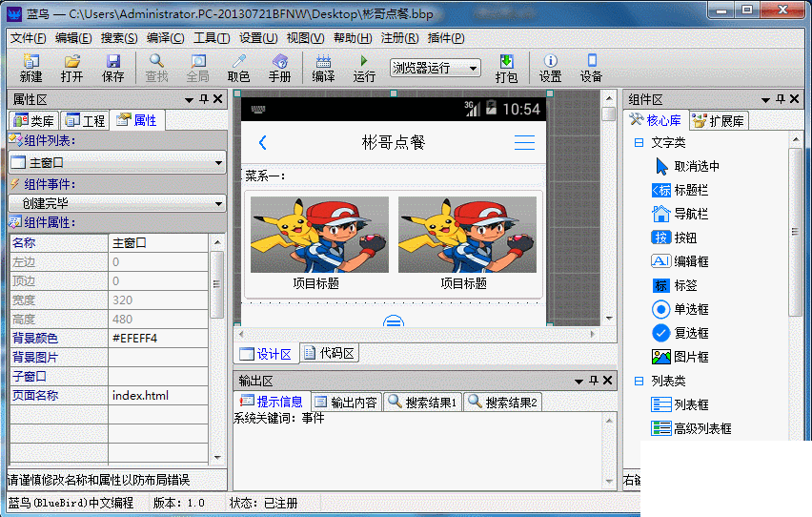Image resolution: width=812 pixels, height=517 pixels.
Task: Run the project with 运行 icon
Action: [364, 68]
